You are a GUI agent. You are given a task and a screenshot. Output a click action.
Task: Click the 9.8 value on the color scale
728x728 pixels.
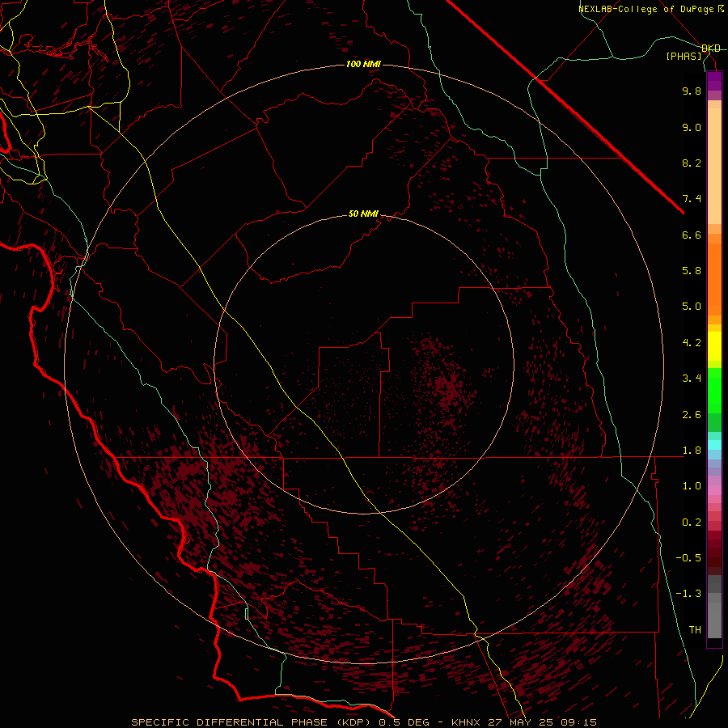(x=692, y=91)
